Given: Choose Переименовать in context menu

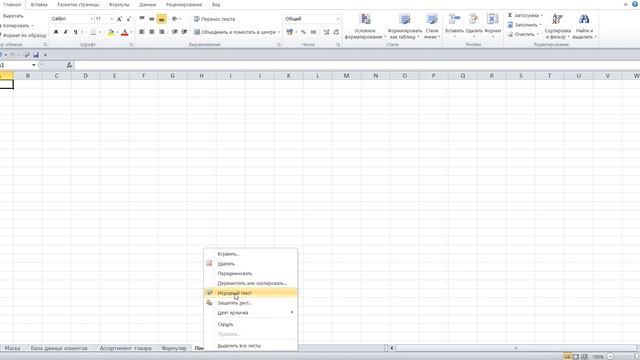Looking at the screenshot, I should pyautogui.click(x=251, y=273).
